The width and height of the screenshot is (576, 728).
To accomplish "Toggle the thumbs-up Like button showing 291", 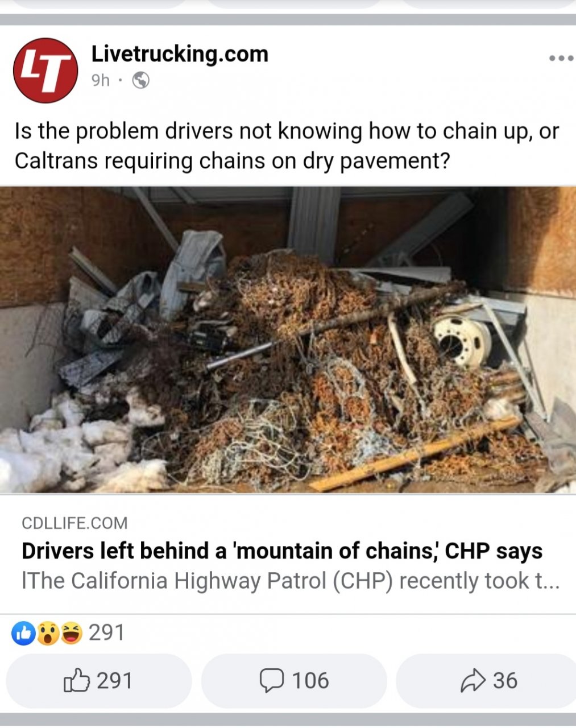I will 99,681.
